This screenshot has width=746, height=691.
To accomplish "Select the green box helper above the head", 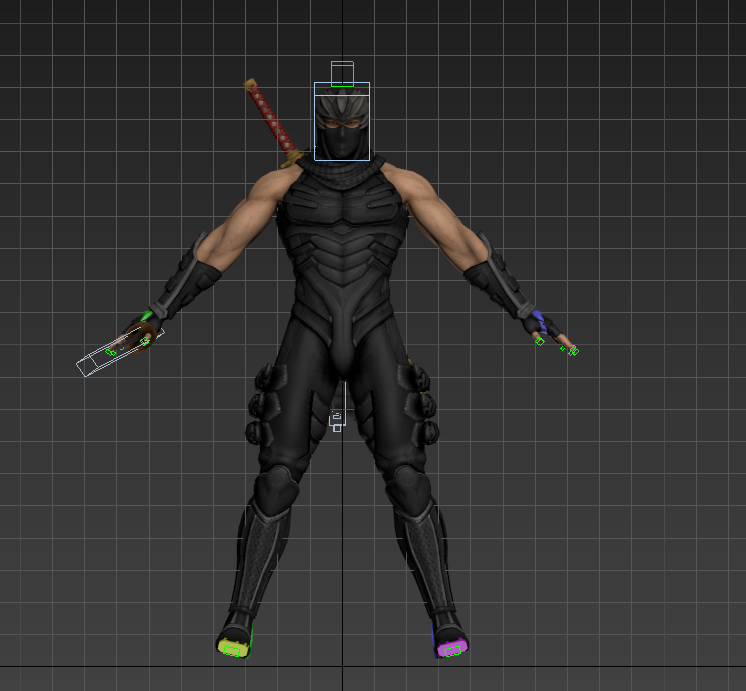I will (x=342, y=74).
